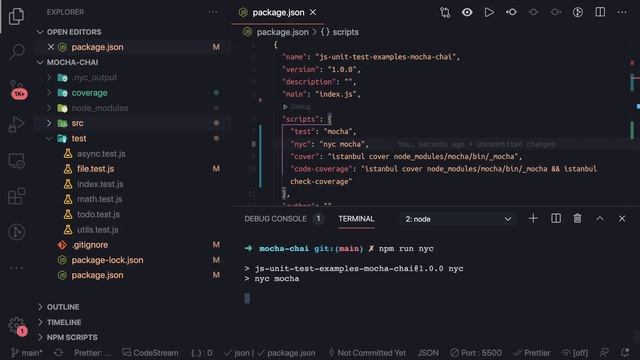Switch to the DEBUG CONSOLE tab
The height and width of the screenshot is (360, 640).
(276, 219)
